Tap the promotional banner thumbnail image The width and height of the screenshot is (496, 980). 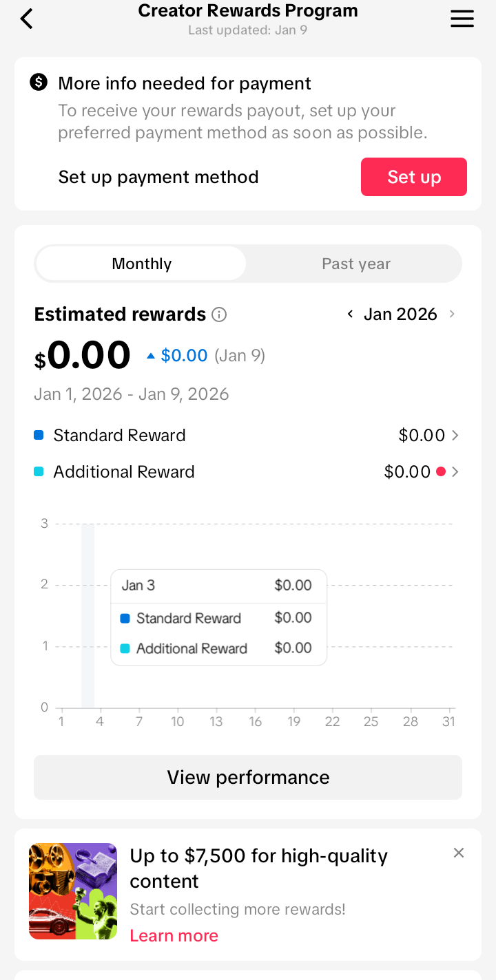tap(73, 891)
